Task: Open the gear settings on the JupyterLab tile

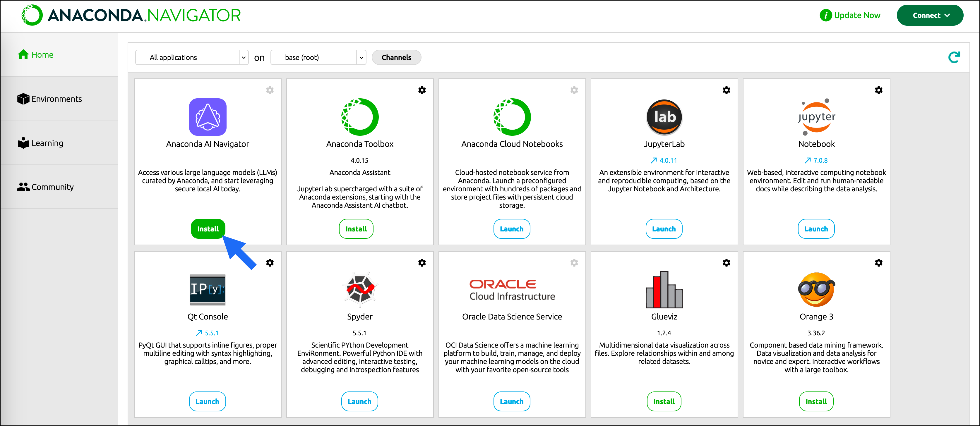Action: click(x=726, y=90)
